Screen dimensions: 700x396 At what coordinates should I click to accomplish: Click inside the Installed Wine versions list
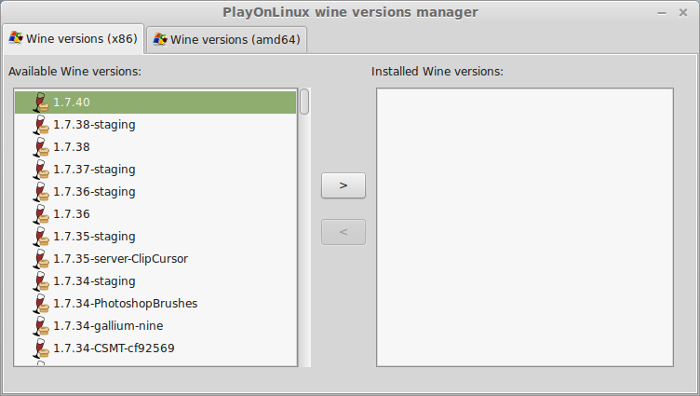pyautogui.click(x=525, y=227)
